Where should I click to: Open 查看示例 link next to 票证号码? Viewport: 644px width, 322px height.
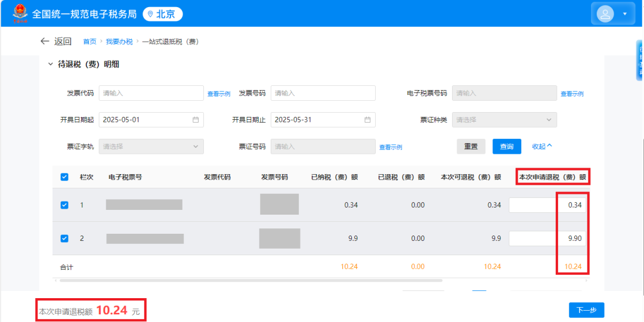pyautogui.click(x=390, y=147)
